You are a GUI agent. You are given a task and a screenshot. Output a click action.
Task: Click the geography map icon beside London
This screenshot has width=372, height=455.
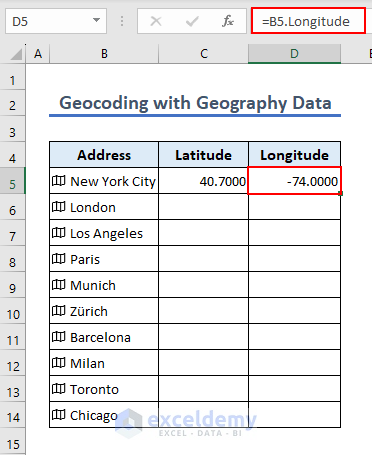(59, 207)
